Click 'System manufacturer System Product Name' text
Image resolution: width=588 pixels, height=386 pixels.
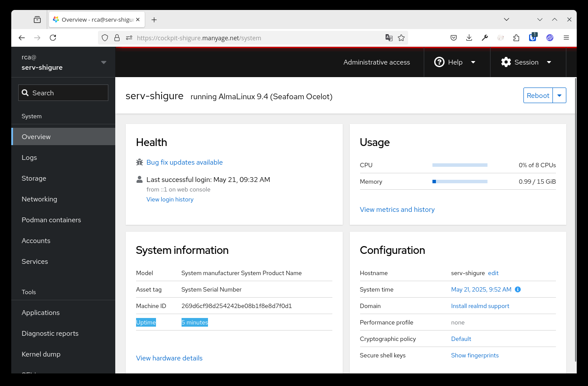(241, 273)
